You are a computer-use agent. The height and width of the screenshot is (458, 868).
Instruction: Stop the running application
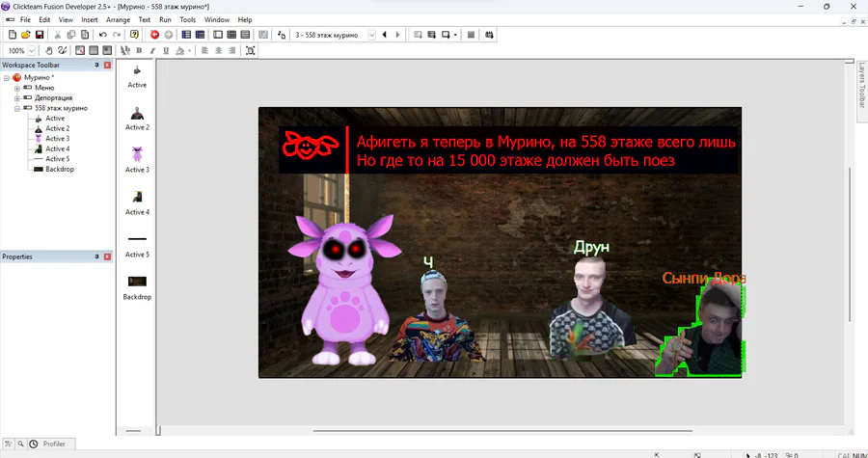tap(471, 35)
